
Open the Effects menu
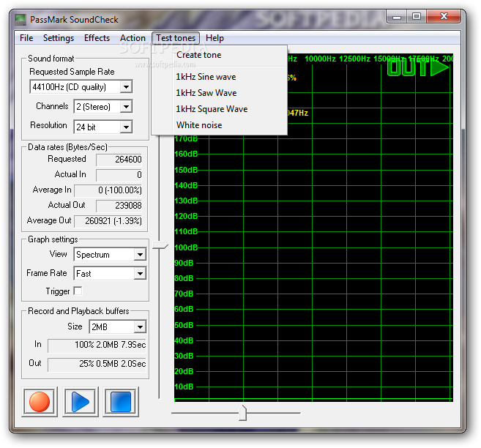click(x=97, y=38)
